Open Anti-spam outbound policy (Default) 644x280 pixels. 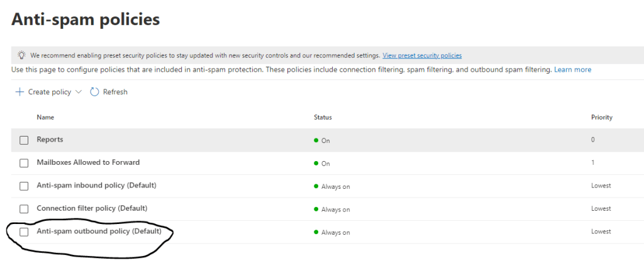click(x=99, y=232)
